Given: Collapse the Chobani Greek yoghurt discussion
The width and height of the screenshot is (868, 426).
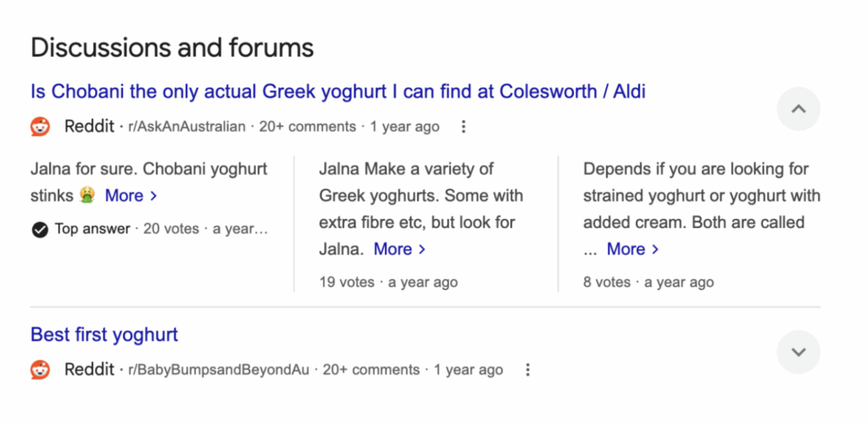Looking at the screenshot, I should click(798, 109).
